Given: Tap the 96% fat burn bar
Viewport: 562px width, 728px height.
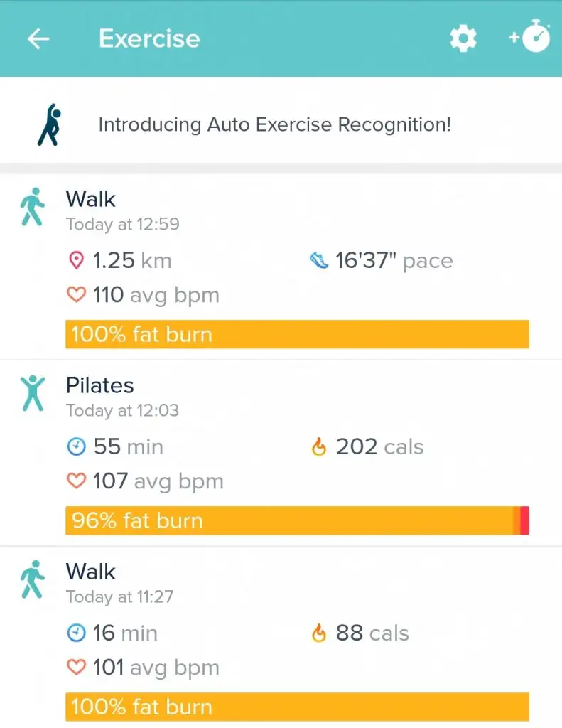Looking at the screenshot, I should click(x=297, y=520).
